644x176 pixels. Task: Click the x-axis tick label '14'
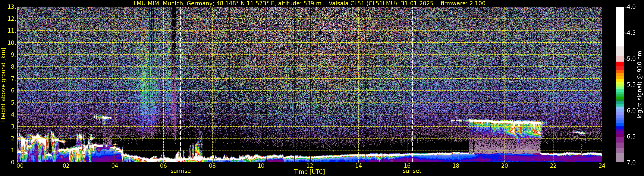tap(358, 166)
